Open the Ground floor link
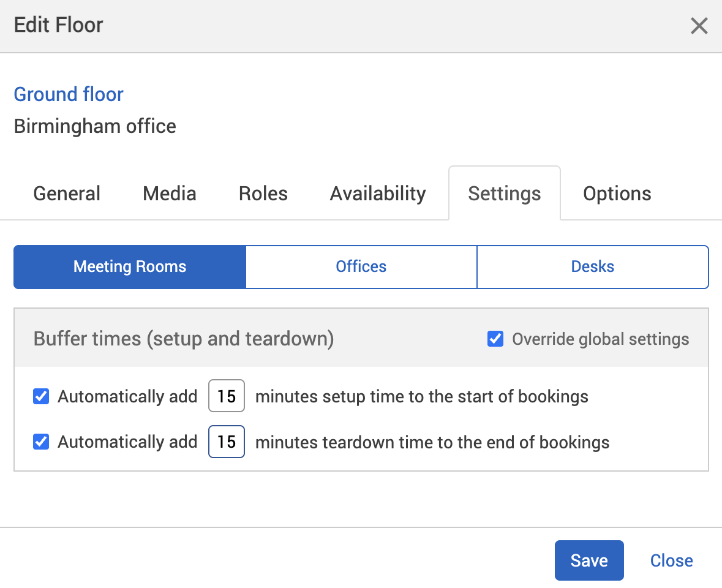This screenshot has width=722, height=588. pyautogui.click(x=68, y=94)
